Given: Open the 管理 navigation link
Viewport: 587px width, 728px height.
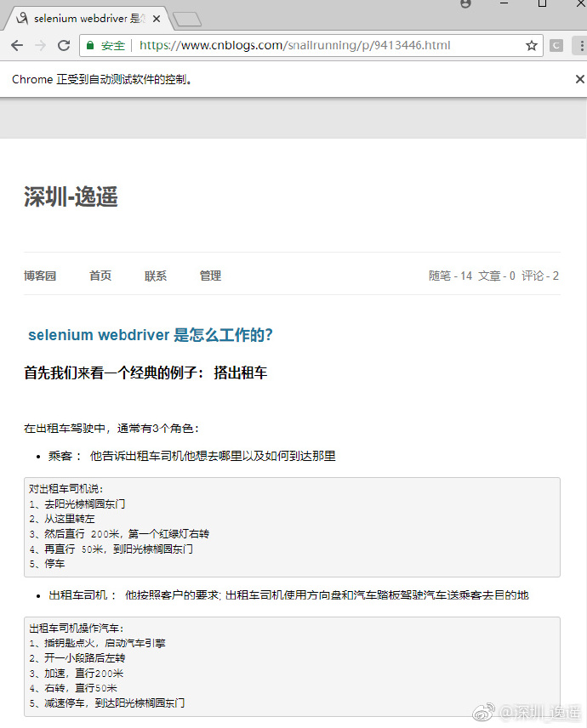Looking at the screenshot, I should pyautogui.click(x=210, y=276).
